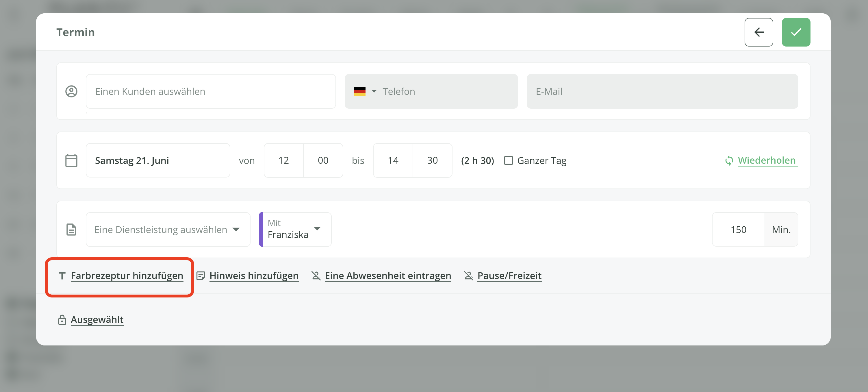
Task: Click the note icon beside Hinweis hinzufügen
Action: [201, 276]
